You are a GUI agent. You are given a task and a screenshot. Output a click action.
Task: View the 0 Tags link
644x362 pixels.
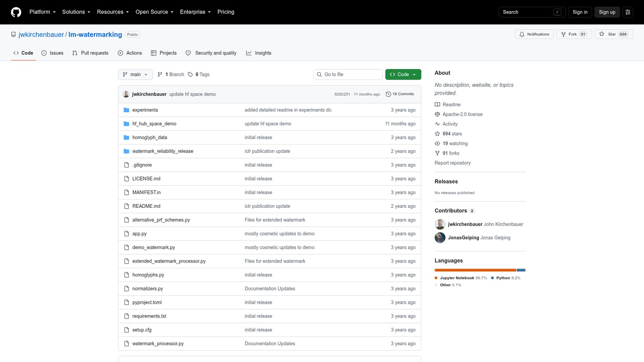pyautogui.click(x=199, y=75)
